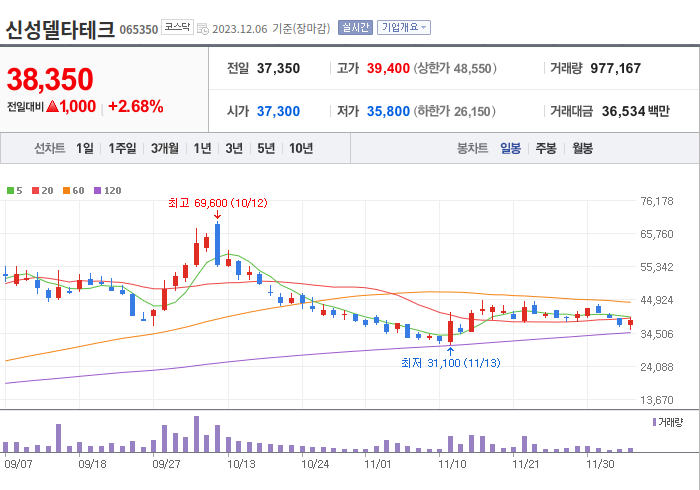
Task: Click the 거래대금 value 36,534
Action: coord(623,111)
